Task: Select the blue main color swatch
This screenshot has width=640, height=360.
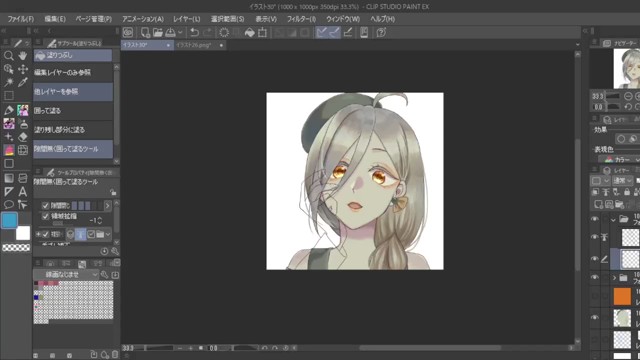Action: 9,220
